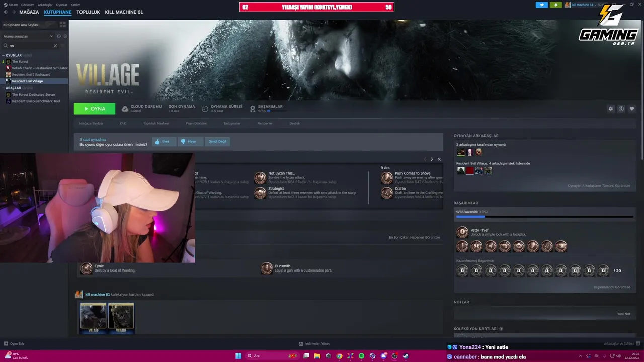Screen dimensions: 644x362
Task: Open the Görünüm menu
Action: (28, 5)
